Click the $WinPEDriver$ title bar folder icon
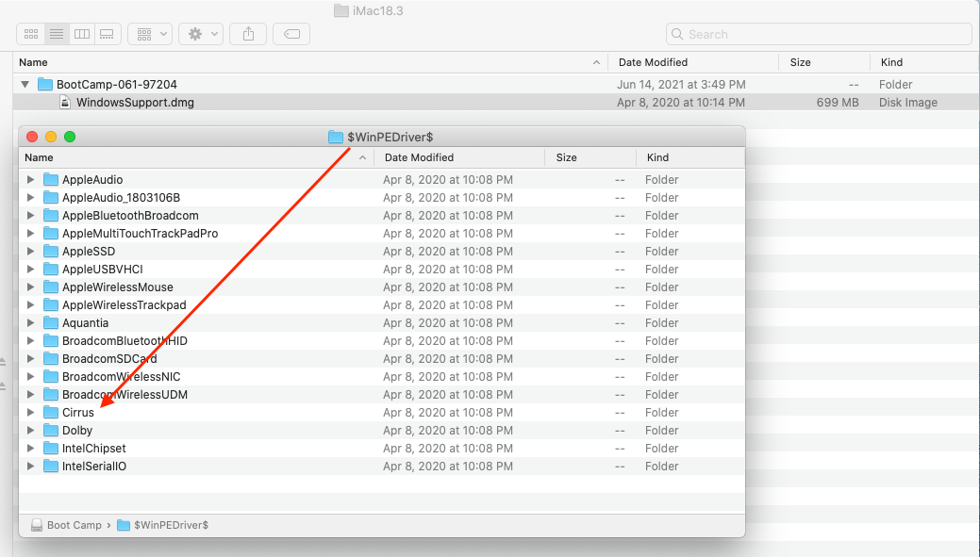Image resolution: width=980 pixels, height=557 pixels. click(x=336, y=137)
